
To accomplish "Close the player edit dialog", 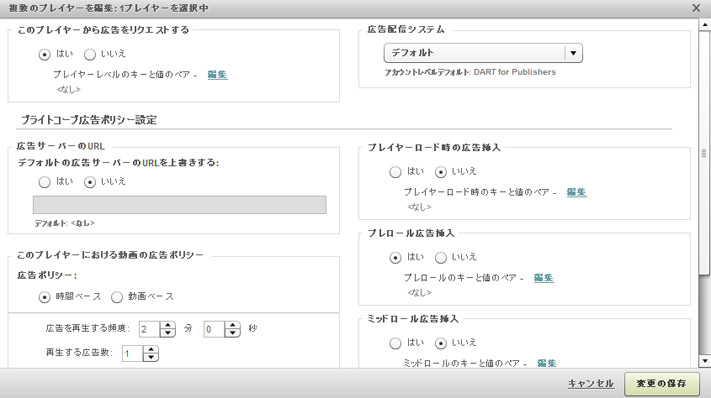I will 696,8.
